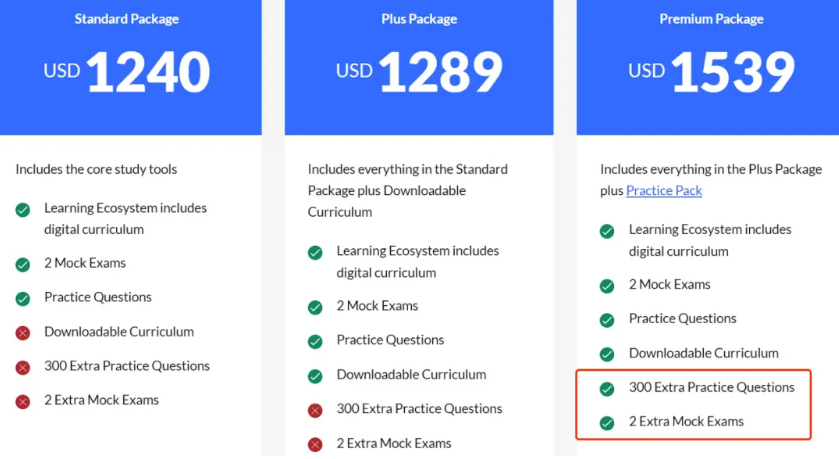Image resolution: width=839 pixels, height=459 pixels.
Task: Click green check beside Standard Practice Questions
Action: coord(23,298)
